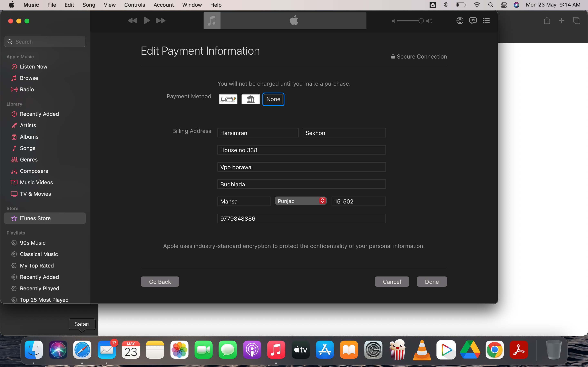The height and width of the screenshot is (367, 588).
Task: Select the UPI payment method
Action: (x=228, y=99)
